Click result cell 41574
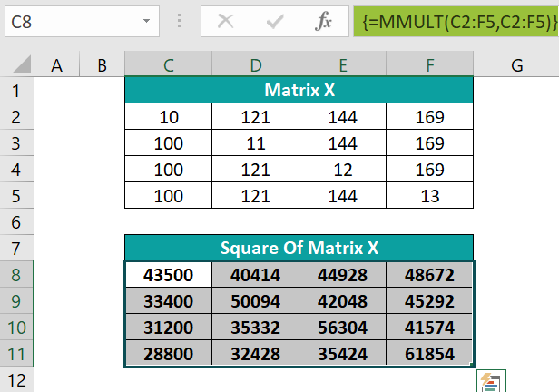Viewport: 559px width, 392px height. click(x=429, y=328)
